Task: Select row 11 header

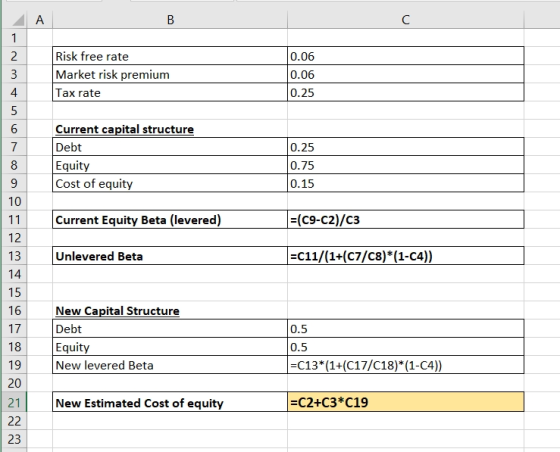Action: click(14, 220)
